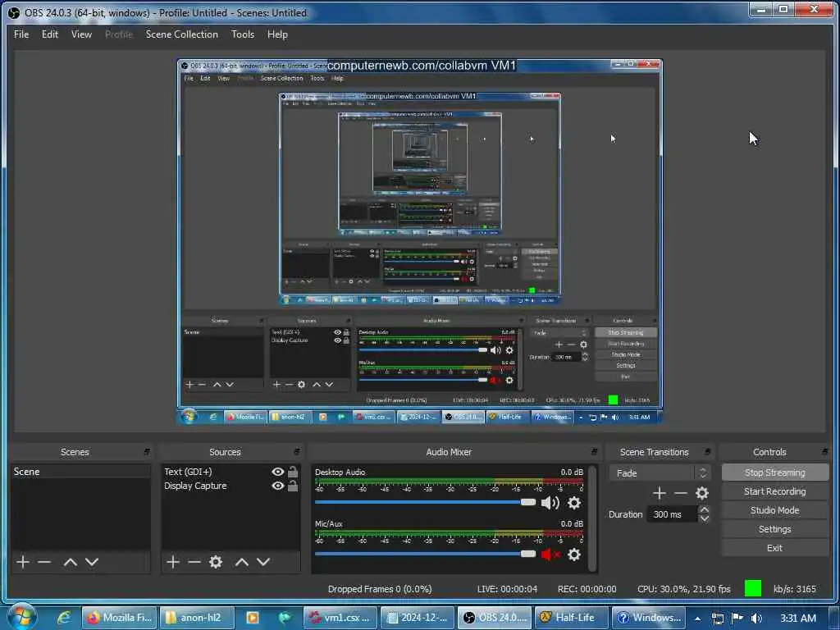Open source properties gear in Sources panel
This screenshot has width=840, height=630.
click(216, 562)
